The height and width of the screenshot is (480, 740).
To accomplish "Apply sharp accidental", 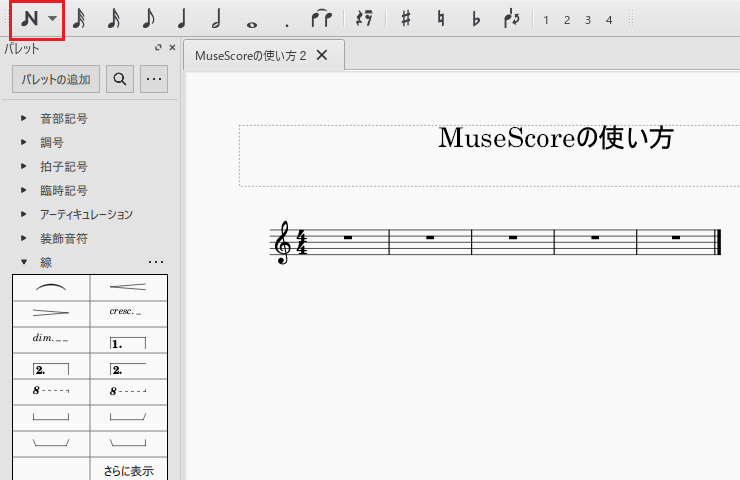I will (x=406, y=18).
